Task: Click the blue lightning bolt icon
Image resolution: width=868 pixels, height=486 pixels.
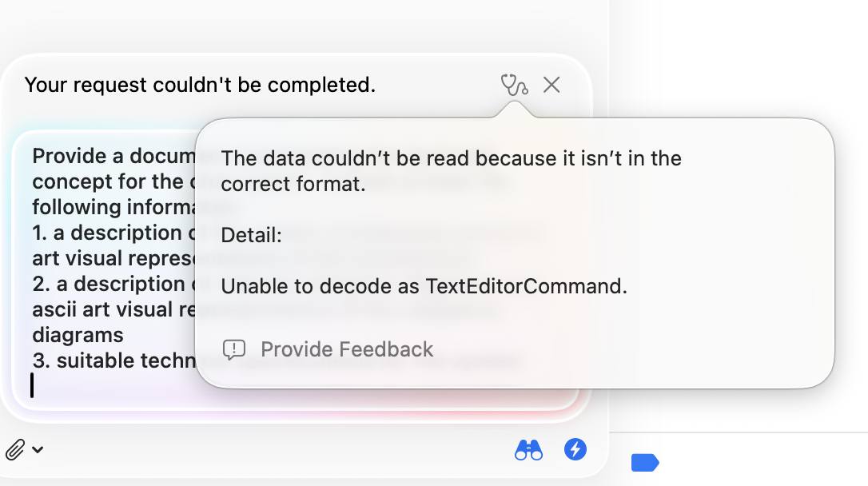Action: (x=575, y=449)
